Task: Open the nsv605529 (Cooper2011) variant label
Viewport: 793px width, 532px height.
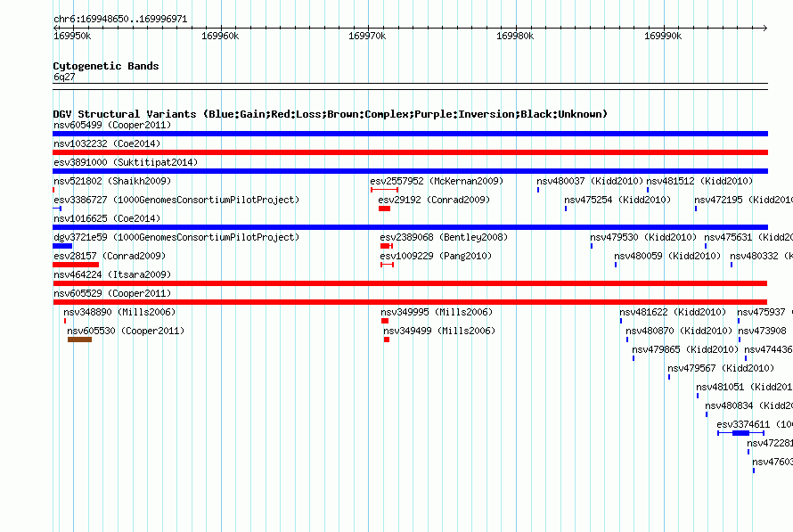Action: pos(112,293)
